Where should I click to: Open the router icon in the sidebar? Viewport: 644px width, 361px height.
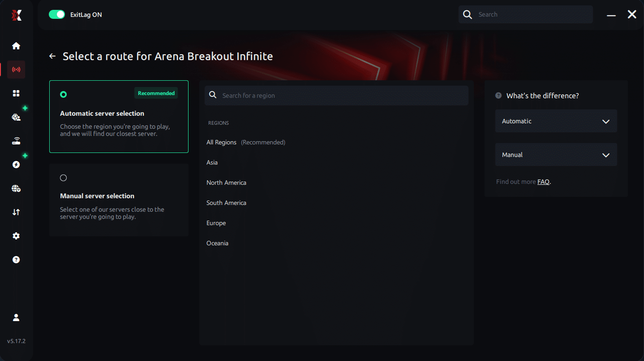click(16, 141)
